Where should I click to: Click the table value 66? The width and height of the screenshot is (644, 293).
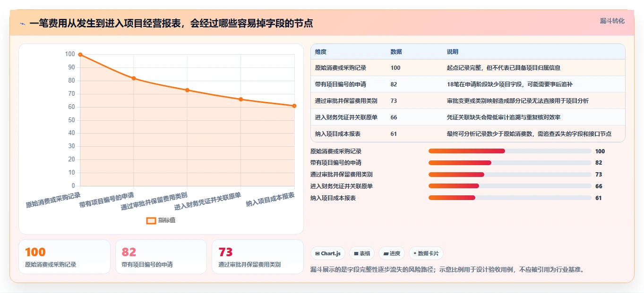click(394, 117)
